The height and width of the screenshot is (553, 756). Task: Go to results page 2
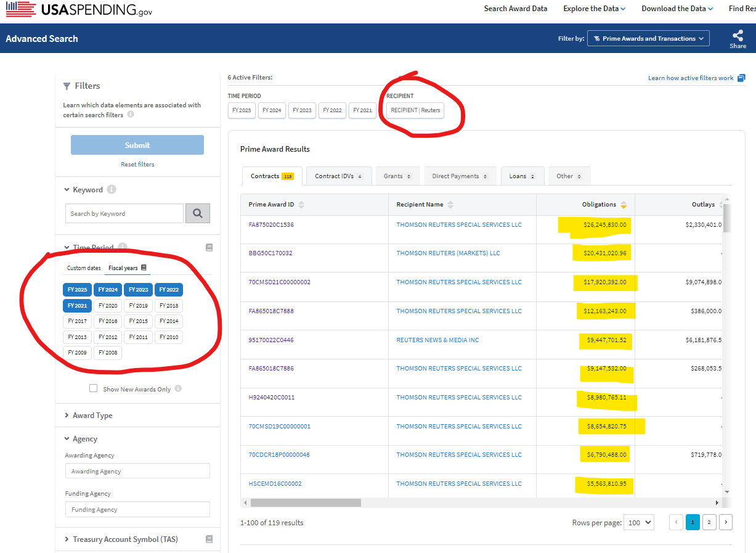(x=709, y=522)
